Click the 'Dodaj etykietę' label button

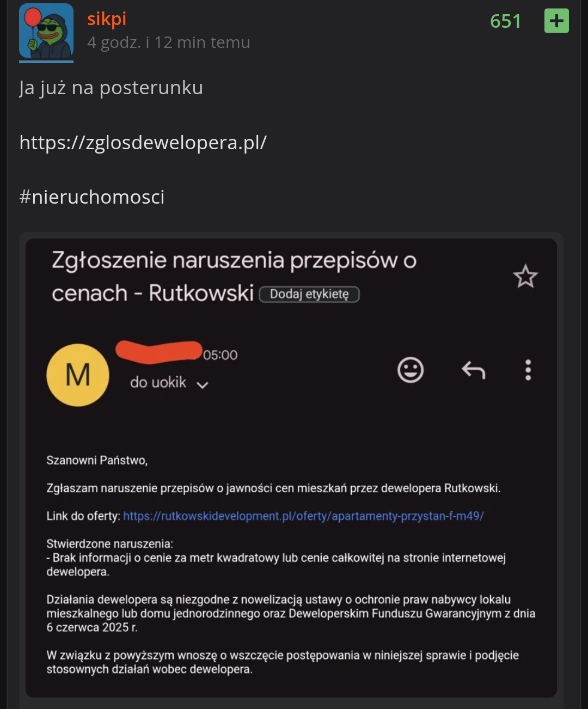click(309, 294)
